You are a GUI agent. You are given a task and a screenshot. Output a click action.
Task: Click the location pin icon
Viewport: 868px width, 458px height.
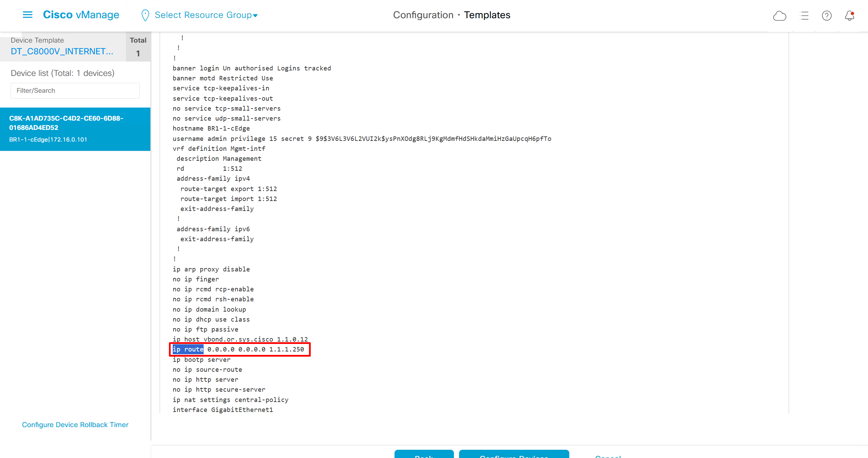(x=145, y=15)
